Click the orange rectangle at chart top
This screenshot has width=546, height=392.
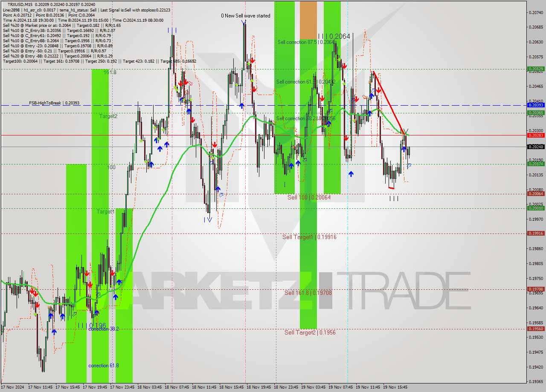308,20
